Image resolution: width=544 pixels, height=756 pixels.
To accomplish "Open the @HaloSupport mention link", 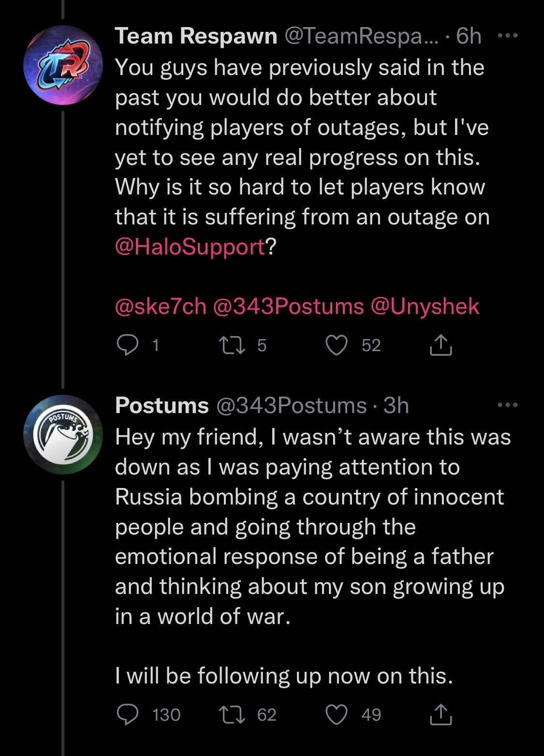I will (190, 247).
